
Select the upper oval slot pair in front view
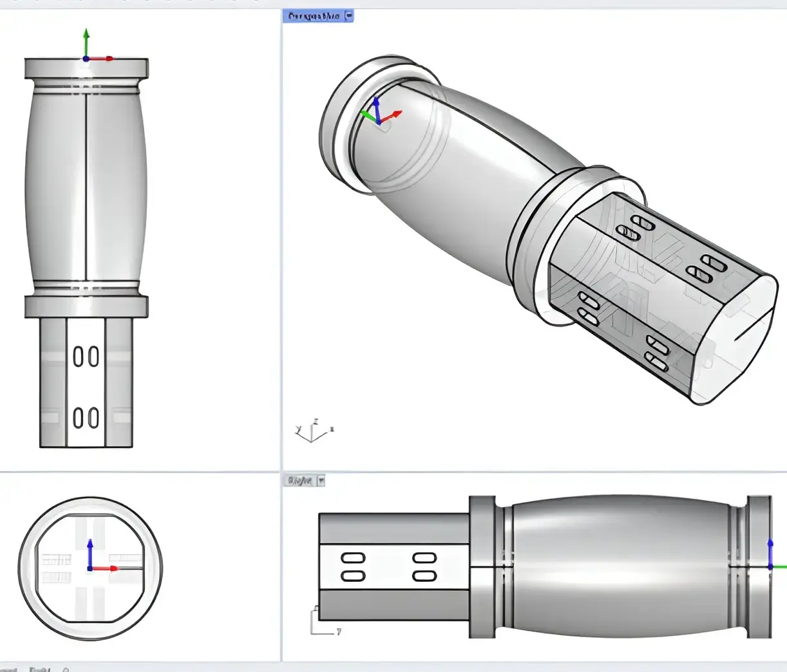86,356
